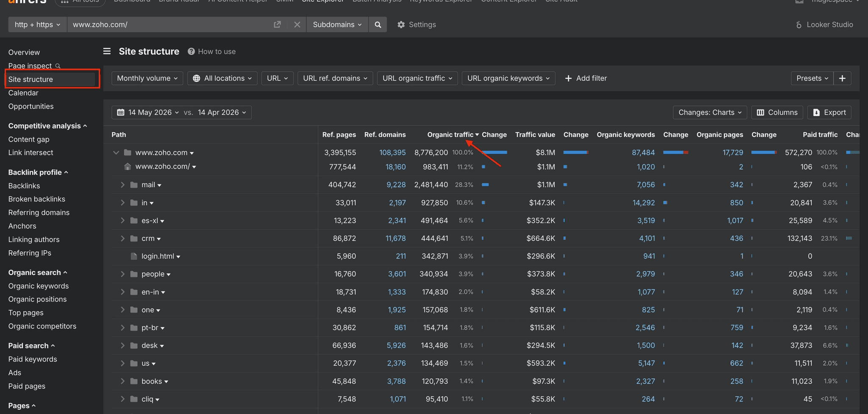Click the 108,395 ref. domains link
Screen dimensions: 868x414
pos(392,153)
